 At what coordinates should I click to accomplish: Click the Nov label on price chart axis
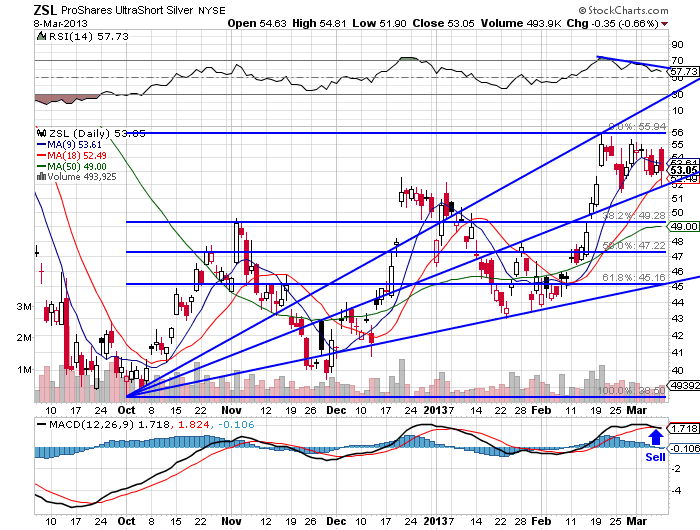(x=231, y=410)
